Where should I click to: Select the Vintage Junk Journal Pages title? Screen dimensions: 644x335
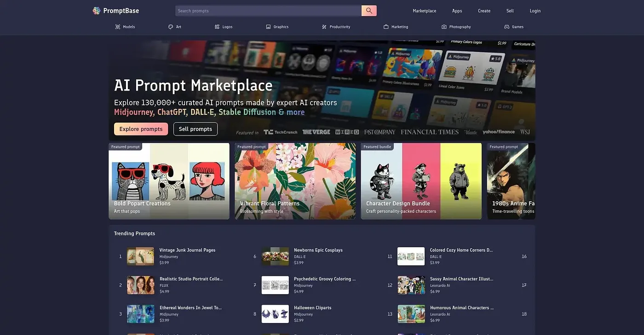point(187,250)
